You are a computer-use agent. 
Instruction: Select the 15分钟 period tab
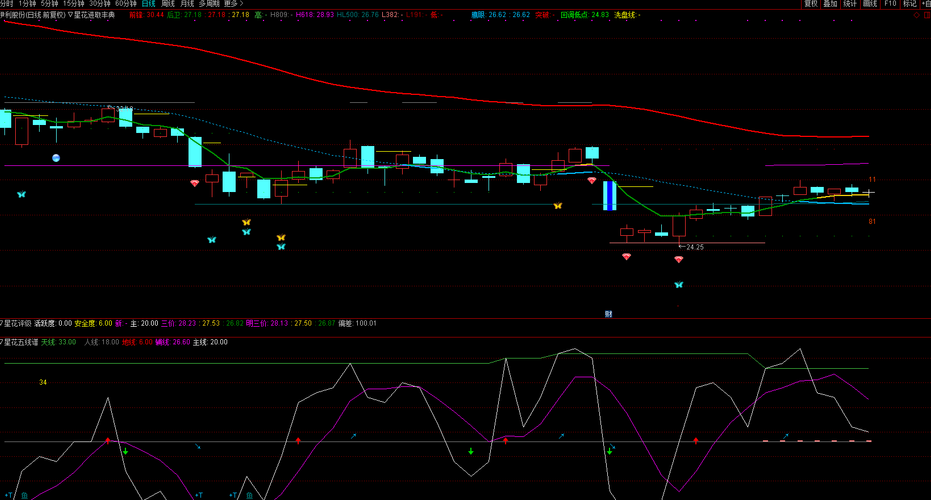74,4
